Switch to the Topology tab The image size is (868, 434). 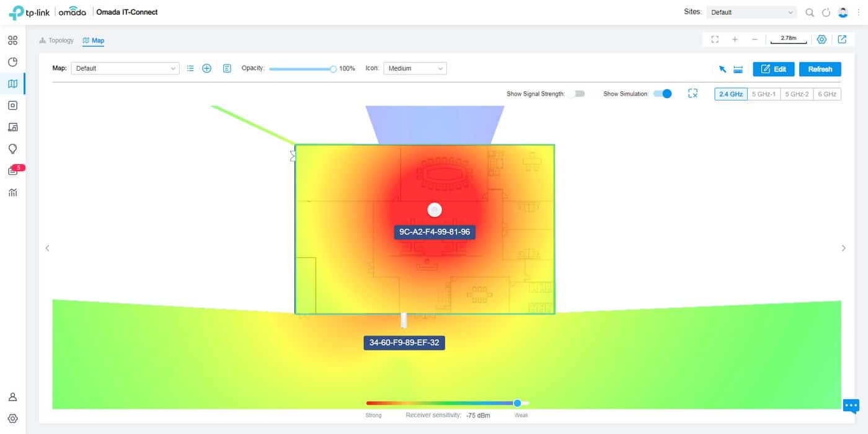[x=60, y=40]
